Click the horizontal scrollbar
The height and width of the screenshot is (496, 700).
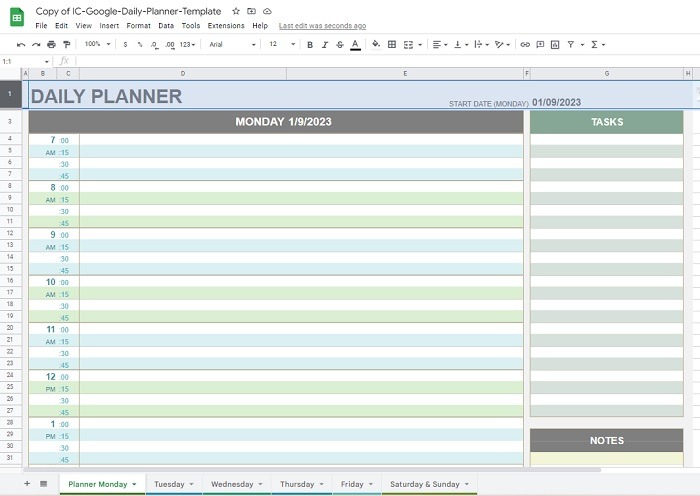(312, 470)
